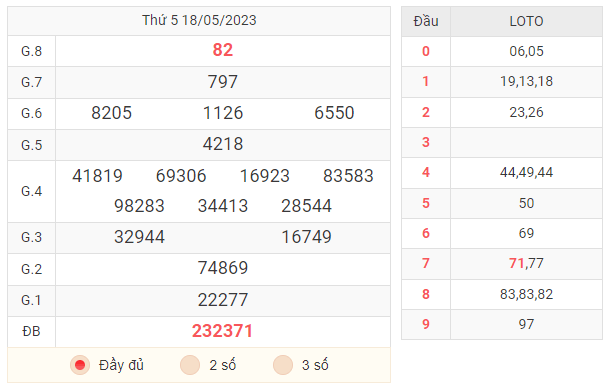Click the date header Thứ 5 18/05/2023

click(199, 20)
